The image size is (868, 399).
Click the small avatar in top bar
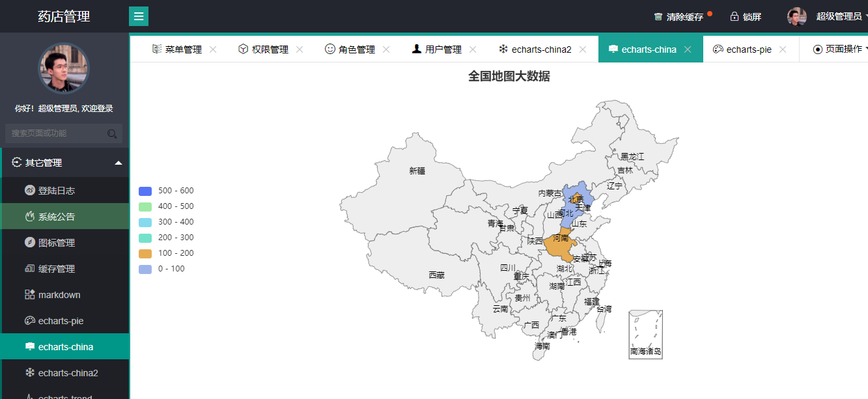coord(797,16)
